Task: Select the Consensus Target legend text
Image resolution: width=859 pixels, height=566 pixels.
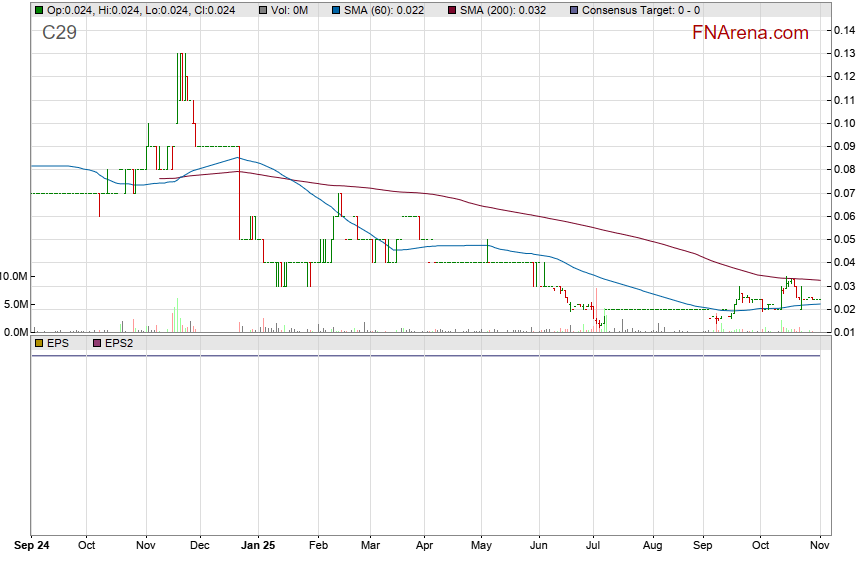Action: [640, 10]
